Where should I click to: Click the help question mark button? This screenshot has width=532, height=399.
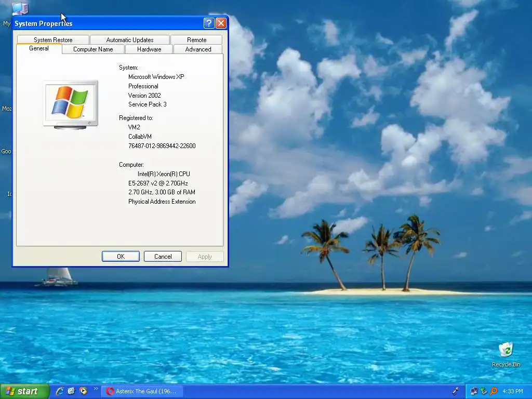[209, 23]
